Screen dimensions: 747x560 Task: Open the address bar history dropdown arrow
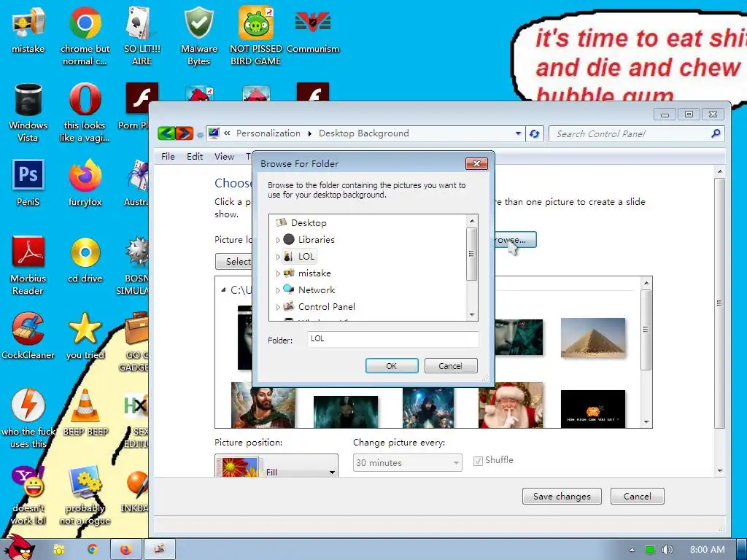pyautogui.click(x=518, y=133)
